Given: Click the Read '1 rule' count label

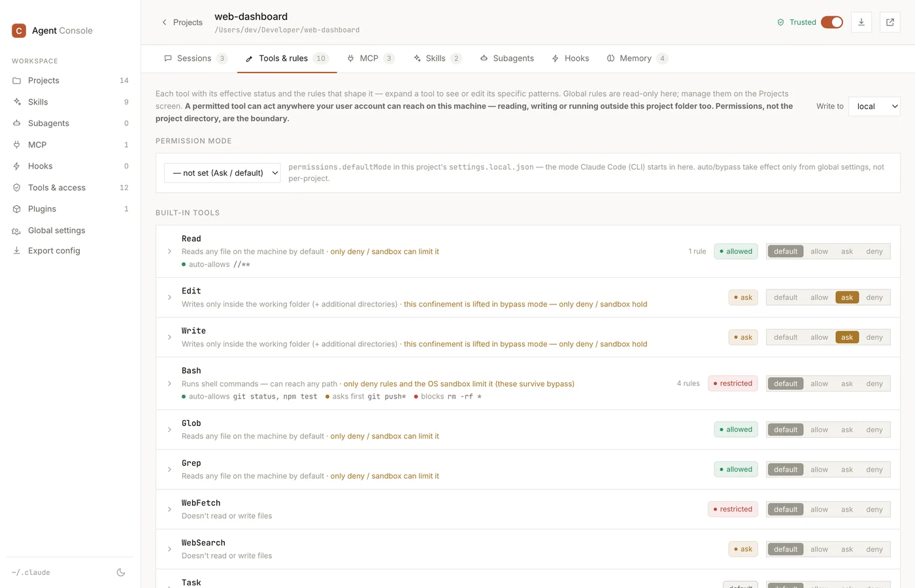Looking at the screenshot, I should click(x=697, y=252).
